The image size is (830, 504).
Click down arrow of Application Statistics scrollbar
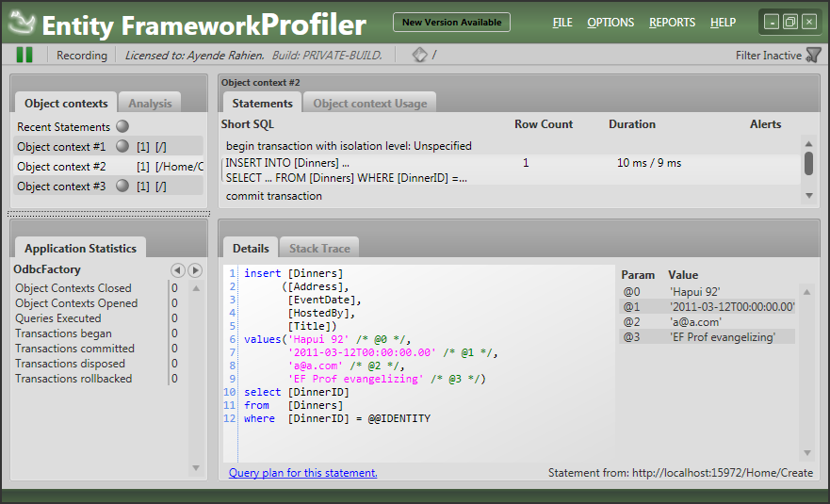pyautogui.click(x=196, y=468)
